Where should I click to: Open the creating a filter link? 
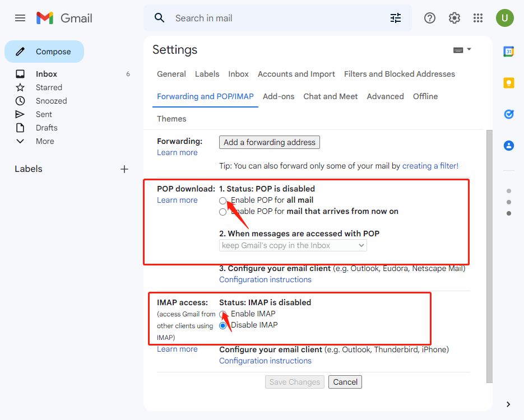(430, 166)
